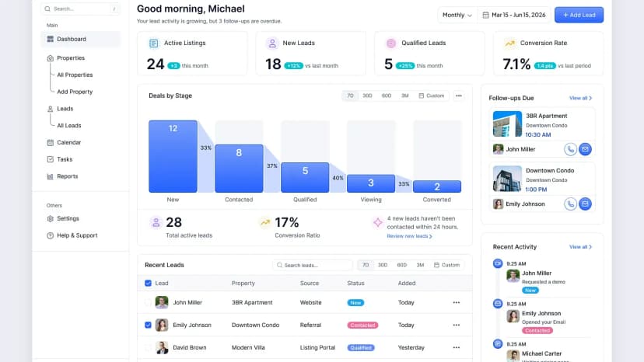
Task: Toggle select-all Lead header checkbox
Action: 149,284
